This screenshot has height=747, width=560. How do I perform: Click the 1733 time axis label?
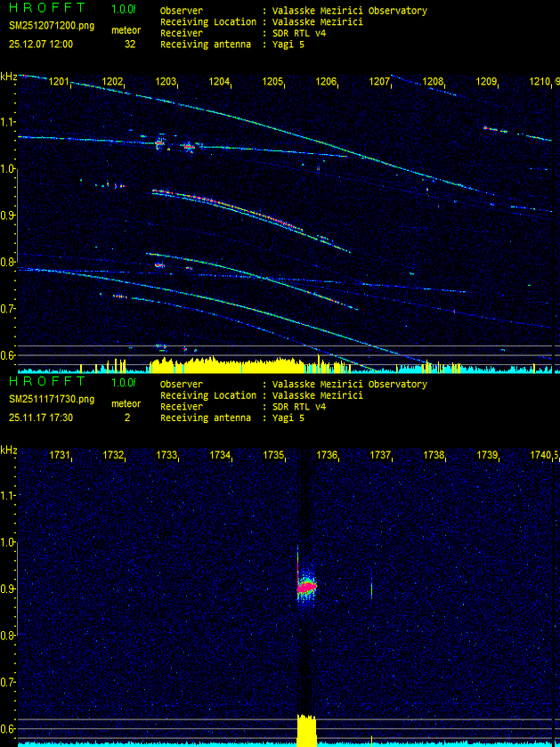(x=166, y=455)
